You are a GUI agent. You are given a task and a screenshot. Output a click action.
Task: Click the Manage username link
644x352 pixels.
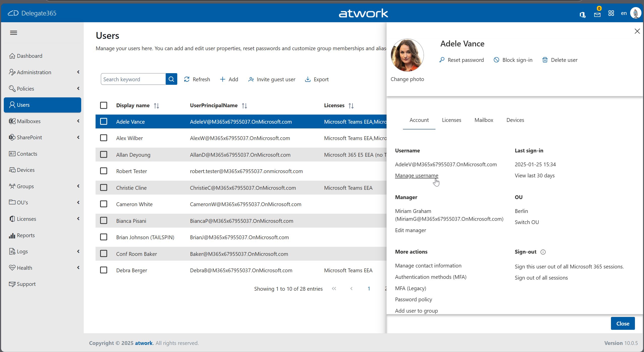[x=417, y=175]
